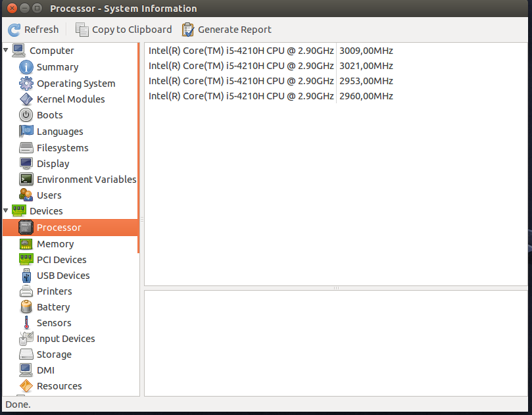Image resolution: width=532 pixels, height=415 pixels.
Task: Collapse the Devices tree section
Action: tap(6, 210)
